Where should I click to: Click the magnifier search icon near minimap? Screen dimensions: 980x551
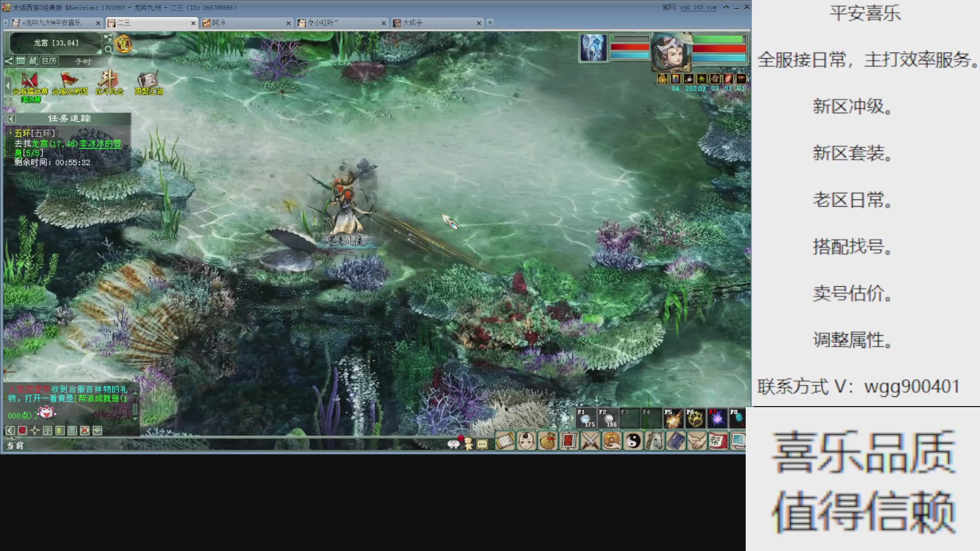[x=108, y=49]
